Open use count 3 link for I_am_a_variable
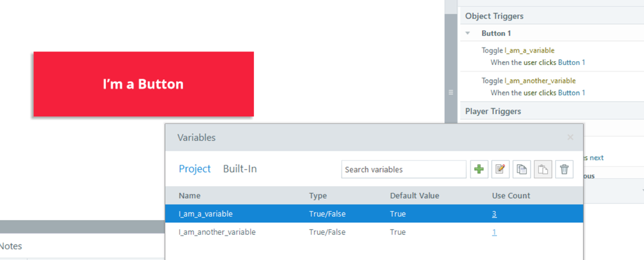The height and width of the screenshot is (260, 644). pos(494,214)
